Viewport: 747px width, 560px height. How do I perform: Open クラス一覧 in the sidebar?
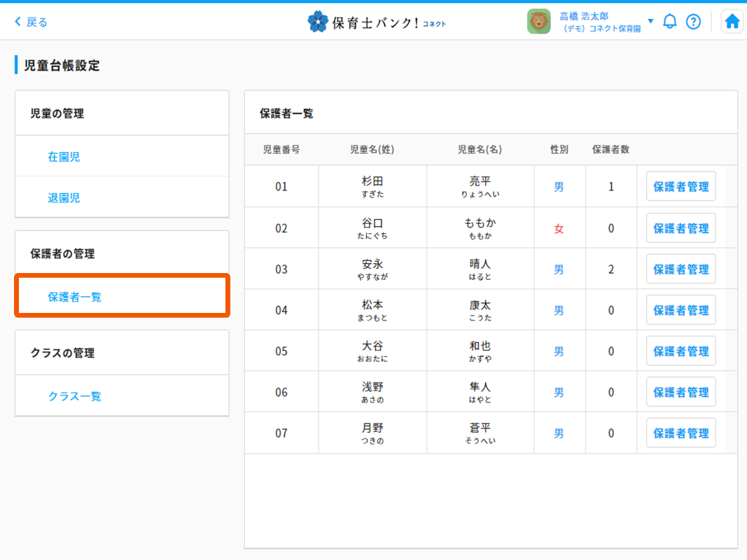tap(75, 396)
